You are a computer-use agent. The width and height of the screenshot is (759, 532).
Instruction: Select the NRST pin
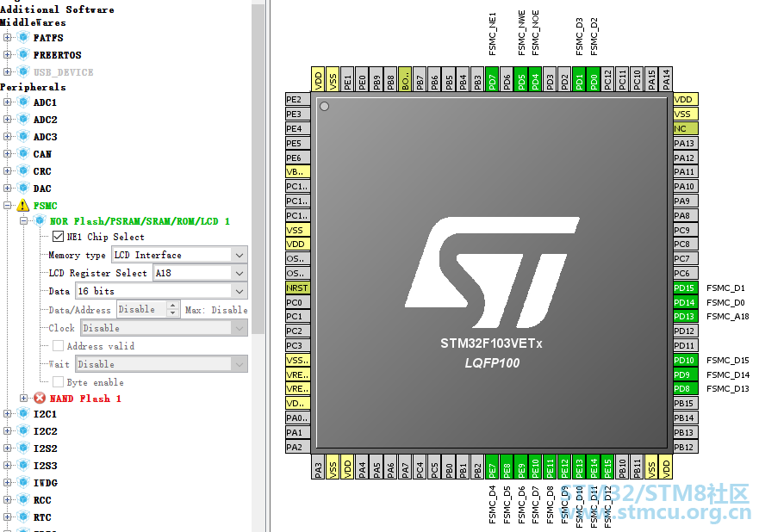tap(298, 288)
